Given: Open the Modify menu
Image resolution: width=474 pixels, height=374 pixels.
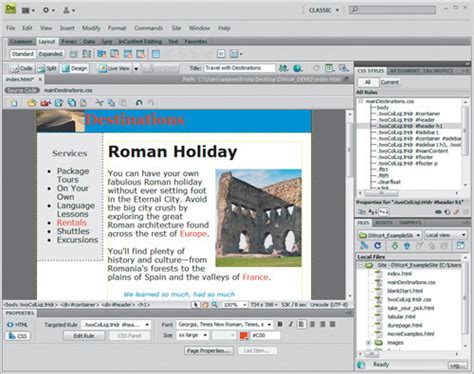Looking at the screenshot, I should click(x=91, y=28).
